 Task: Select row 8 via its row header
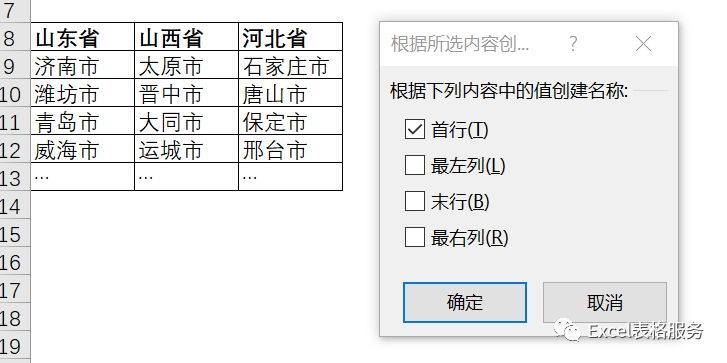coord(15,38)
